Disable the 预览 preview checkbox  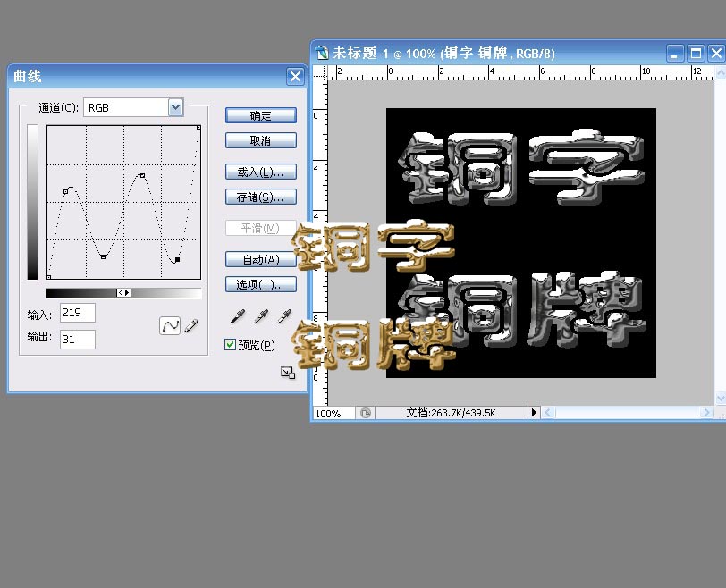click(x=230, y=344)
